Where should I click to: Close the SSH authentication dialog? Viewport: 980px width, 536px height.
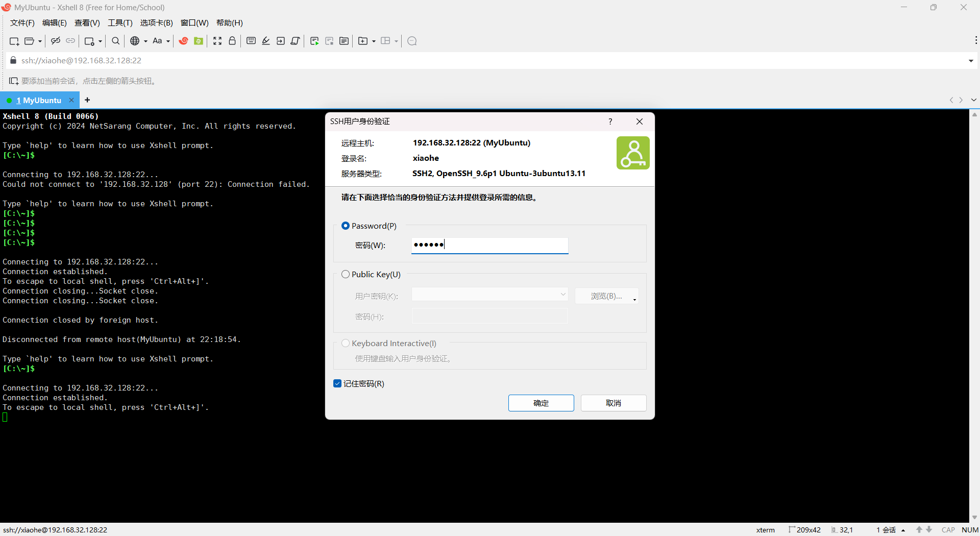coord(640,121)
